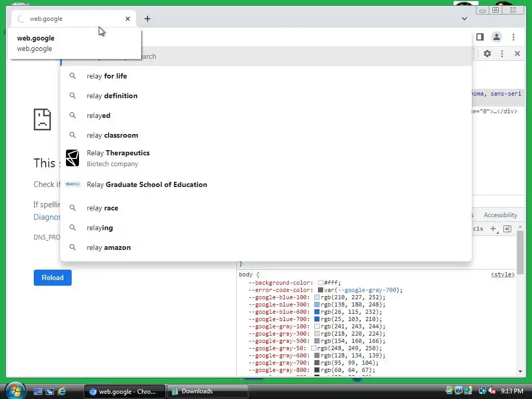The width and height of the screenshot is (532, 399).
Task: Click the sad page error icon
Action: (43, 119)
